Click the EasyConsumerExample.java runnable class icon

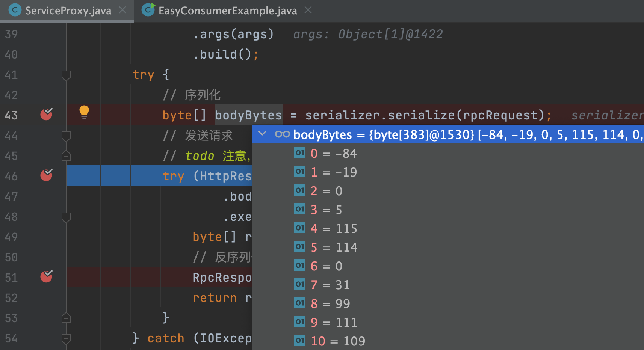click(148, 10)
